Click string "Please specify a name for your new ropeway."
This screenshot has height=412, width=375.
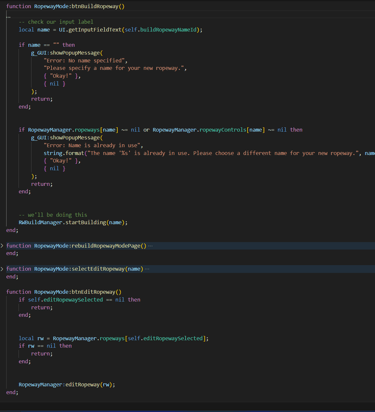(114, 68)
